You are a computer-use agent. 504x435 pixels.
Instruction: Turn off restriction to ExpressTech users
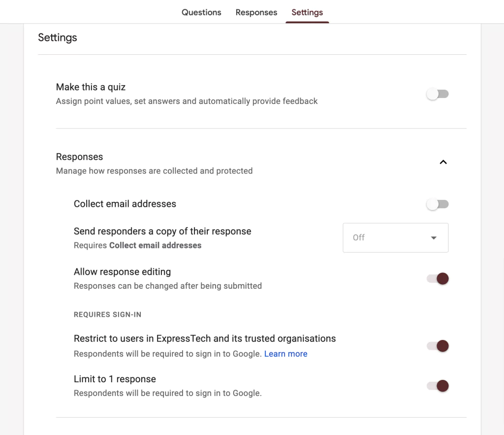[x=438, y=346]
